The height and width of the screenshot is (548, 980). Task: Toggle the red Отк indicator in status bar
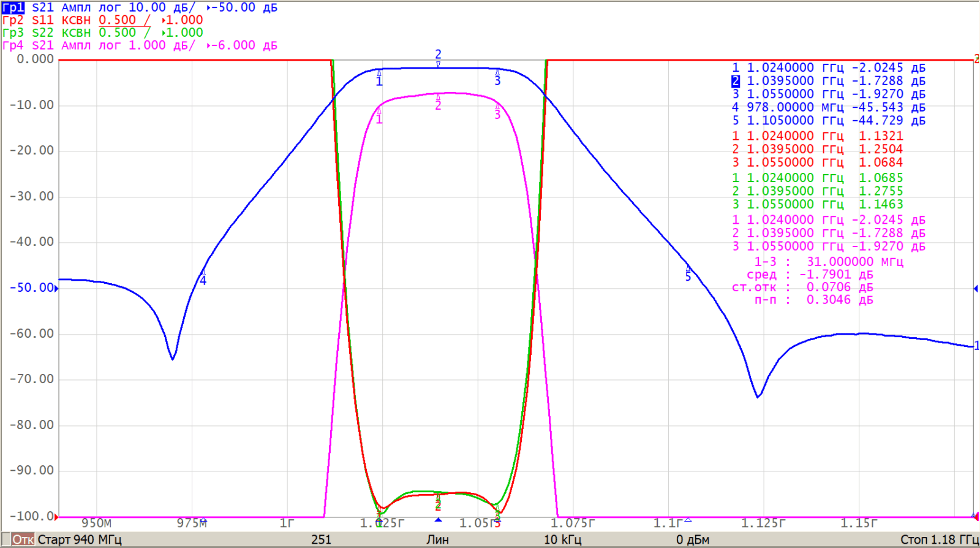23,540
